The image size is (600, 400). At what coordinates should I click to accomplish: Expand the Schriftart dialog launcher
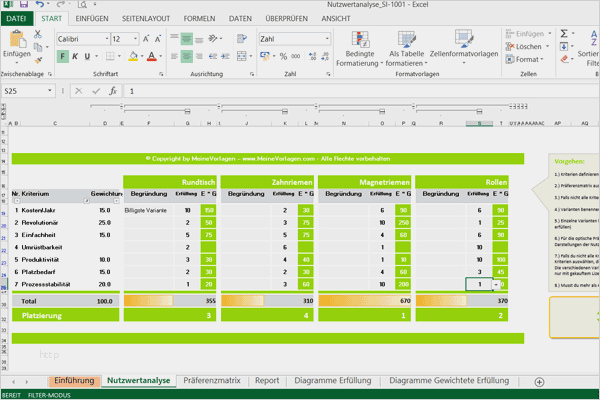click(161, 74)
